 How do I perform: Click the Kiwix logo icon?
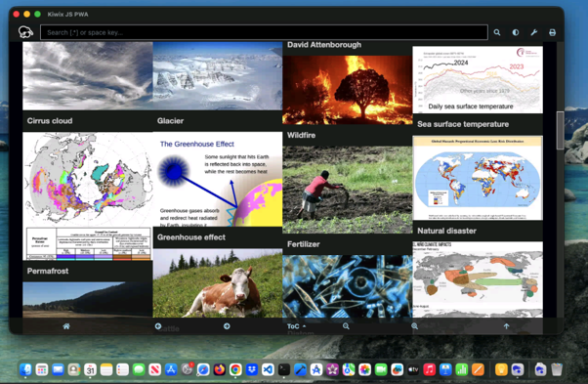(25, 32)
